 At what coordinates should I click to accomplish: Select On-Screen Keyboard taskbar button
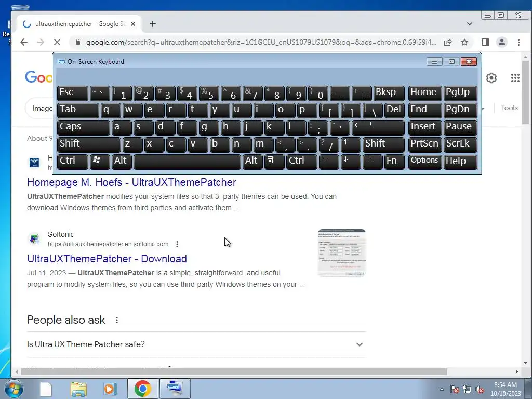[175, 389]
